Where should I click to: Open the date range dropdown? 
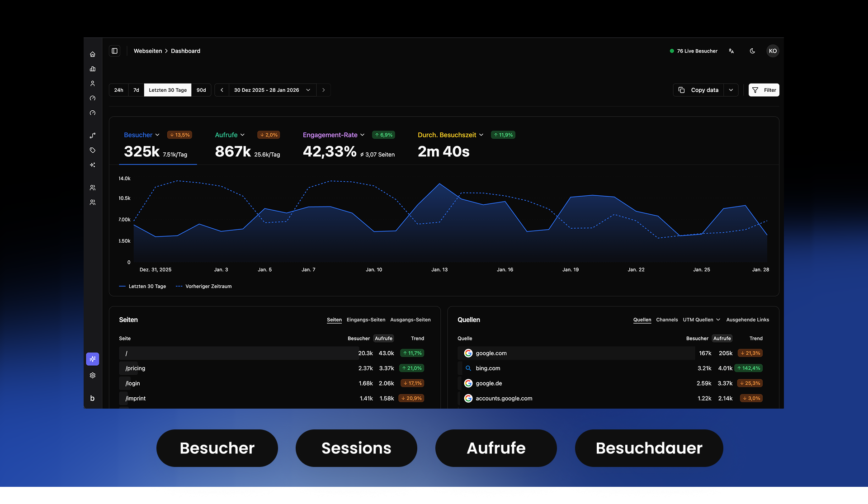tap(272, 90)
